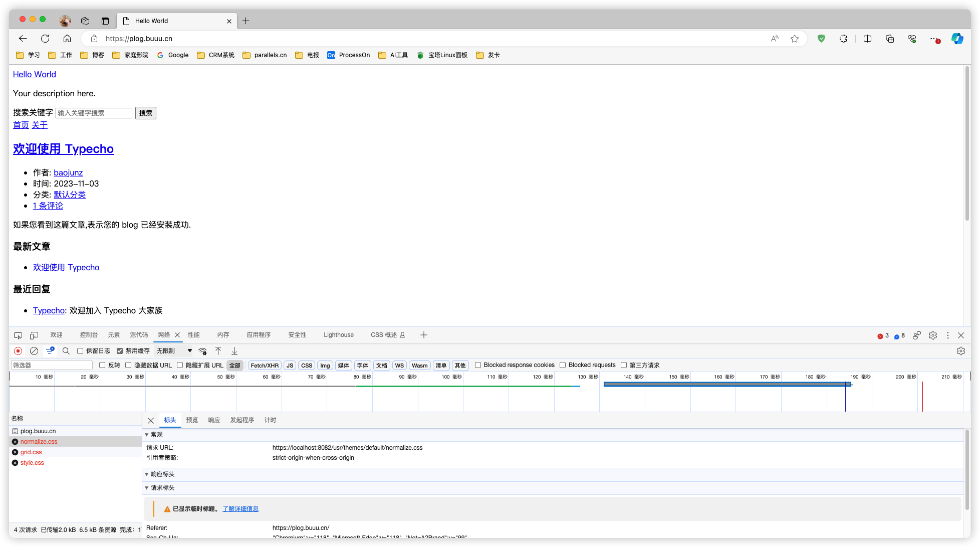
Task: Open network conditions wifi icon
Action: (203, 351)
